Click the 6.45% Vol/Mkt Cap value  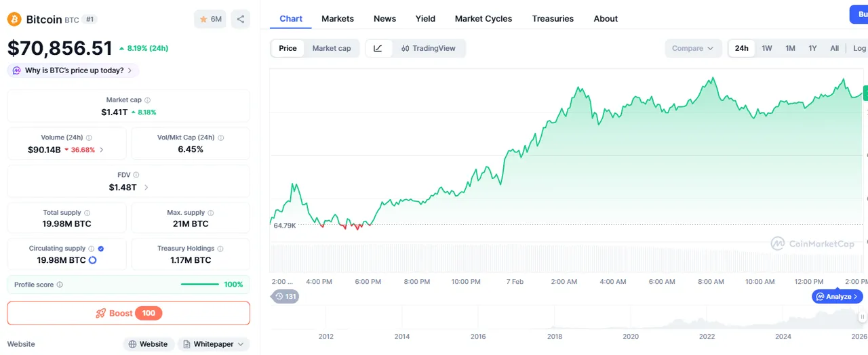click(x=191, y=149)
